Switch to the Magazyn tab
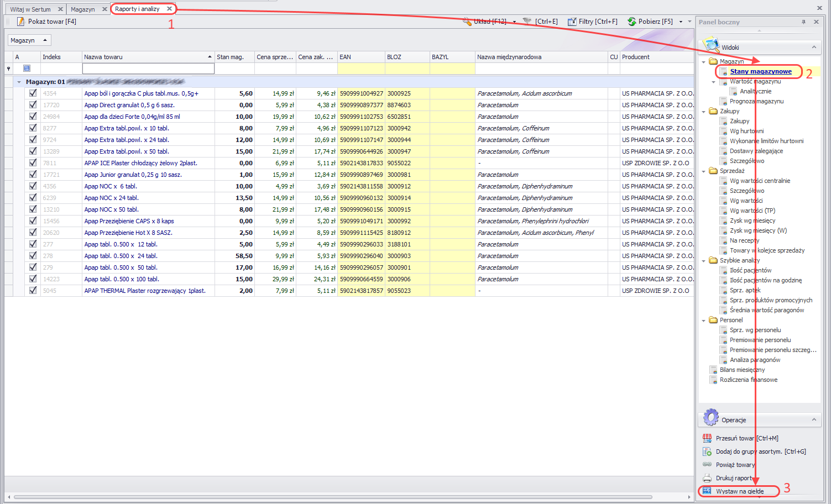Viewport: 831px width, 504px height. coord(82,9)
